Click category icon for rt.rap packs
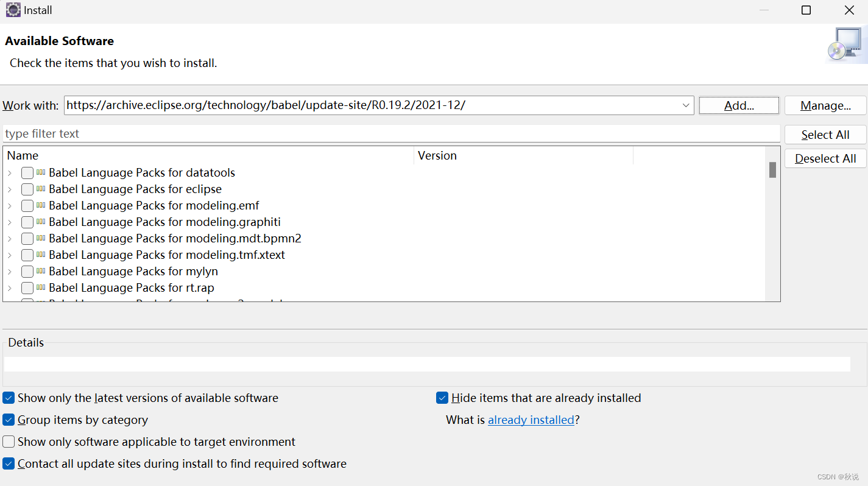Image resolution: width=868 pixels, height=486 pixels. click(x=41, y=287)
